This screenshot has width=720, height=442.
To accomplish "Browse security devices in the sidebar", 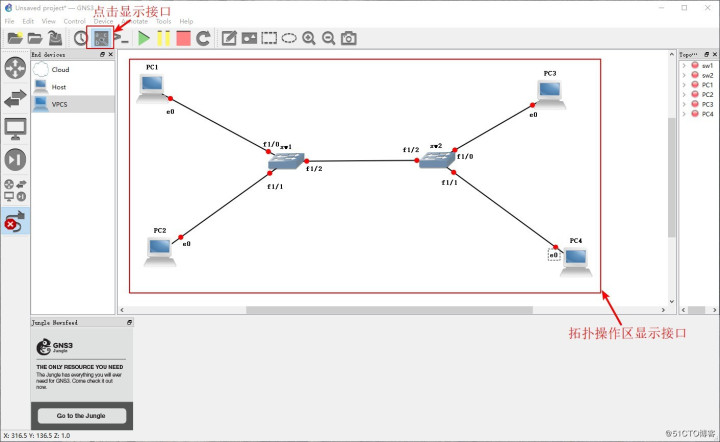I will click(x=15, y=160).
